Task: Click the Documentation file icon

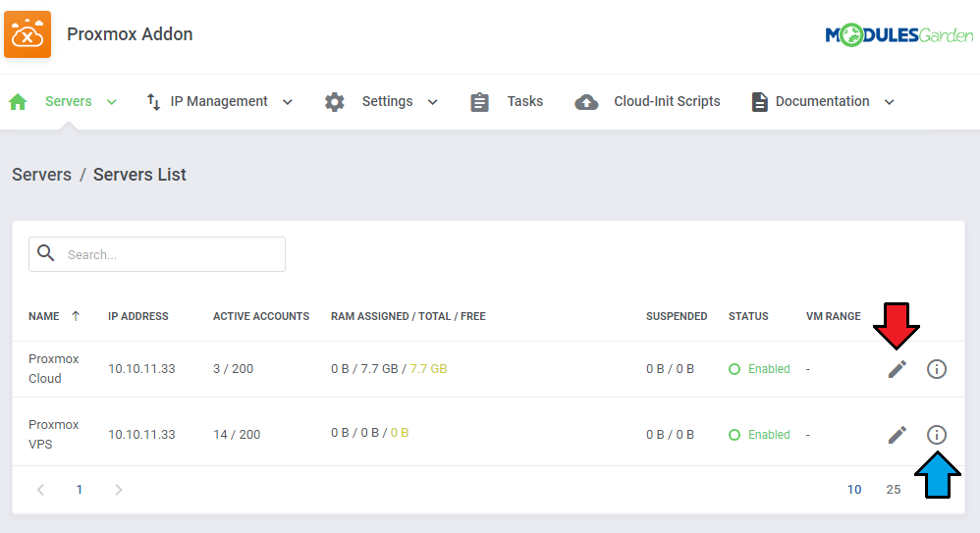Action: (x=759, y=102)
